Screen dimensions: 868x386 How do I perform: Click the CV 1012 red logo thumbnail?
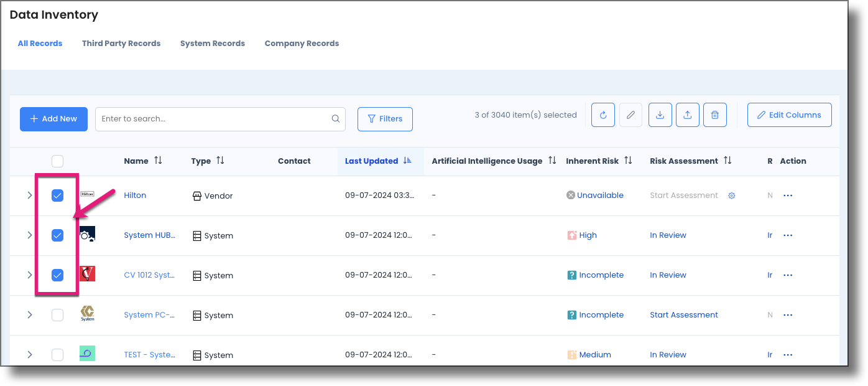click(x=87, y=274)
